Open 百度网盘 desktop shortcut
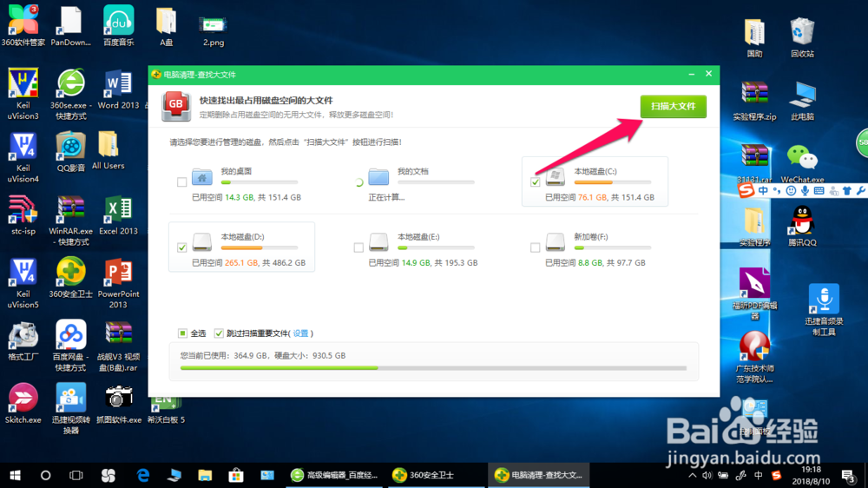 (x=71, y=346)
